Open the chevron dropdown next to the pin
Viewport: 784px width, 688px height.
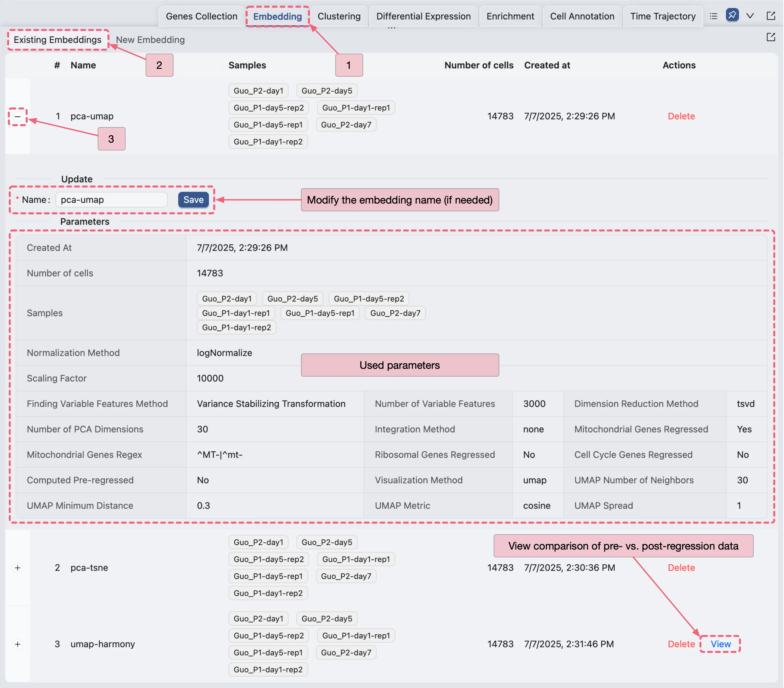[x=750, y=16]
